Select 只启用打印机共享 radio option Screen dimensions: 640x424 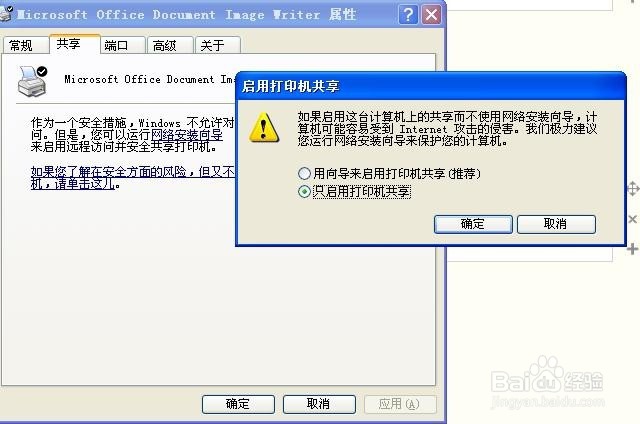(x=304, y=191)
